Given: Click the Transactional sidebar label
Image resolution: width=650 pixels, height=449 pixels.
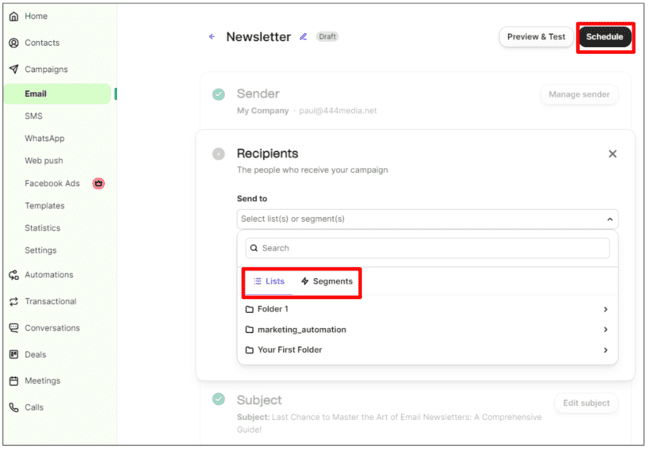Looking at the screenshot, I should (51, 301).
